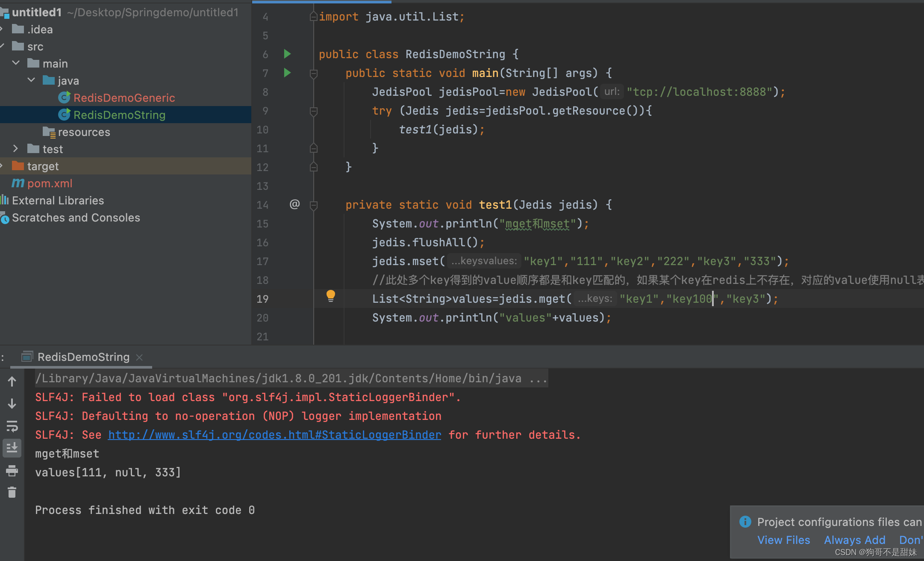Open lightbulb intention actions on line 19
The width and height of the screenshot is (924, 561).
(330, 295)
